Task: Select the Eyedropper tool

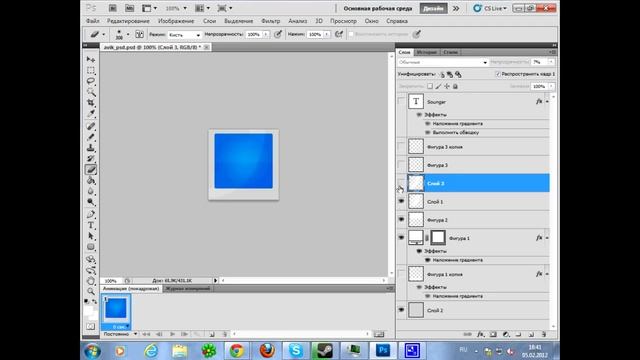Action: [91, 113]
